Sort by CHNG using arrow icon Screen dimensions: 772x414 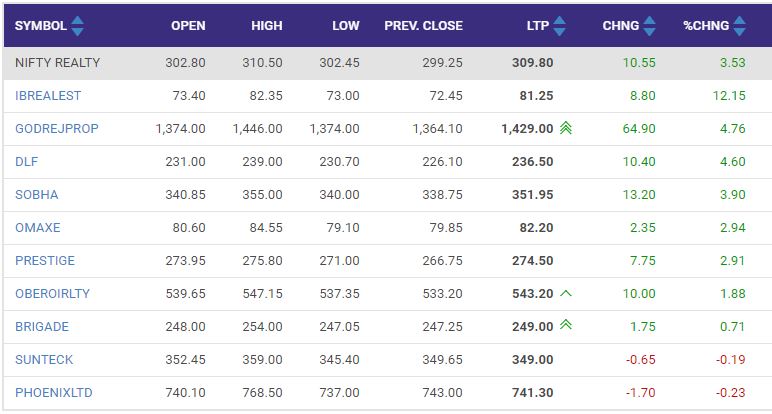tap(649, 26)
